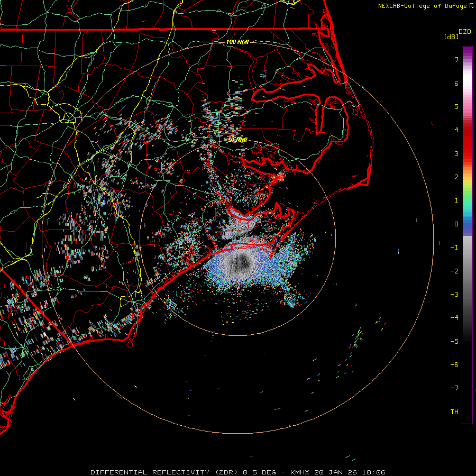Click the DZD label above the color scale
The image size is (476, 476).
[465, 32]
